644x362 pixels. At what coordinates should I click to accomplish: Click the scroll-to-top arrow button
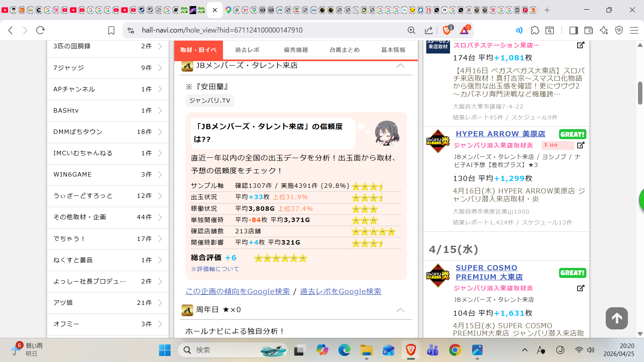coord(617,319)
